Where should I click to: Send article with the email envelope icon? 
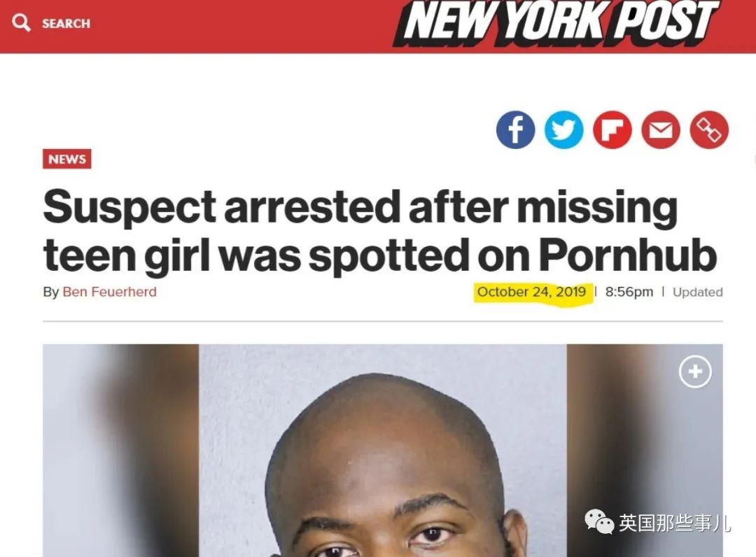(x=661, y=129)
